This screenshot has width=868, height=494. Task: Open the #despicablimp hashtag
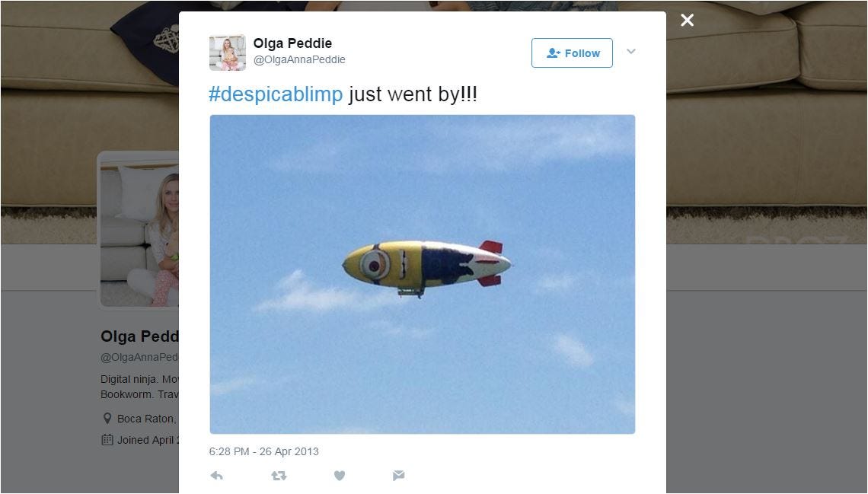pyautogui.click(x=276, y=94)
